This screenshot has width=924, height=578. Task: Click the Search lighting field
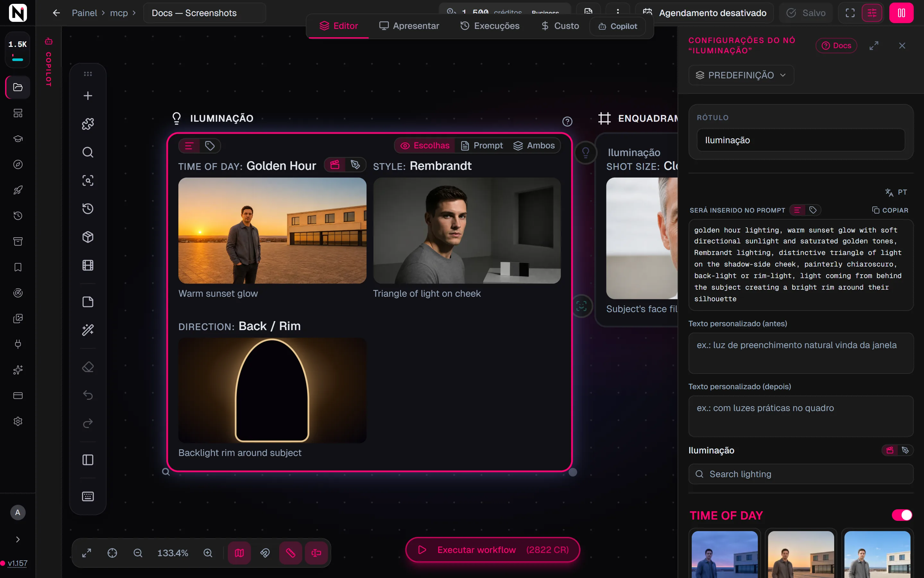(801, 474)
